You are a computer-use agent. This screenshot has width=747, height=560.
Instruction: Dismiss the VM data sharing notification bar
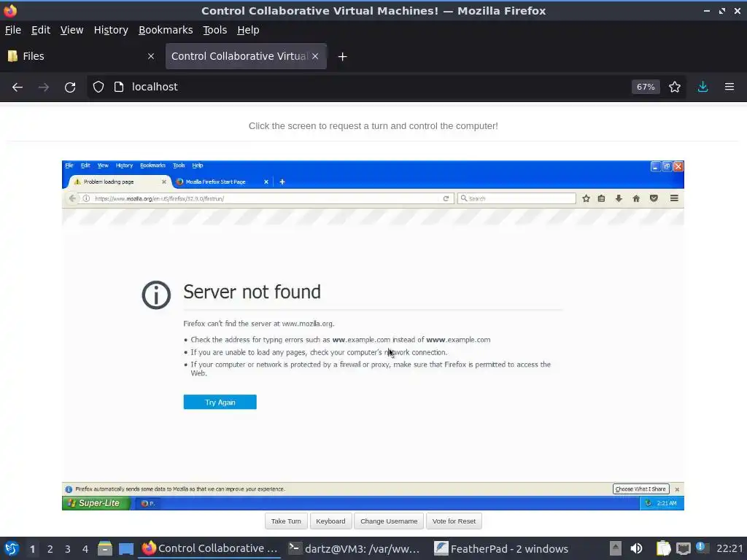click(x=677, y=489)
